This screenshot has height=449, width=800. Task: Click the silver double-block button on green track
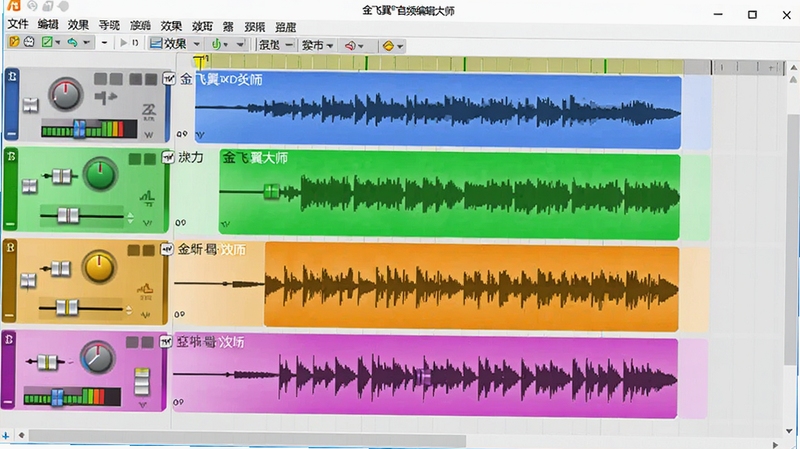30,186
